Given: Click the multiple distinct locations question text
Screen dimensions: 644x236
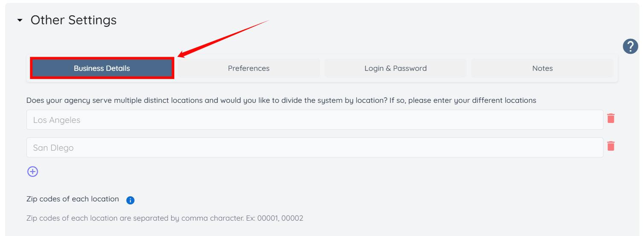Looking at the screenshot, I should pos(281,101).
